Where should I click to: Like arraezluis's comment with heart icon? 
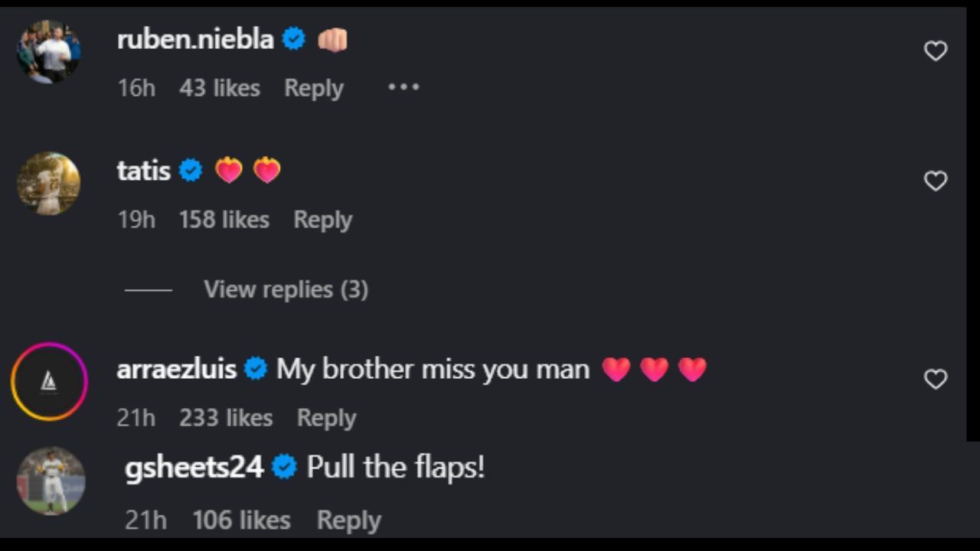pyautogui.click(x=935, y=380)
